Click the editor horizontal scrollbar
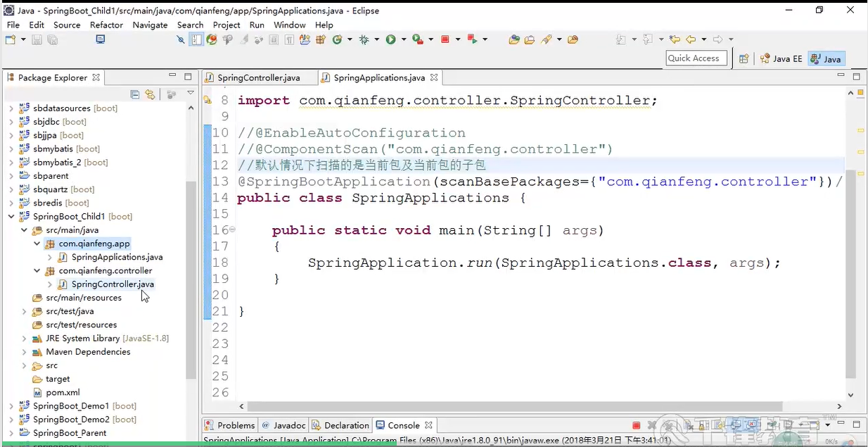This screenshot has height=447, width=868. [x=516, y=406]
